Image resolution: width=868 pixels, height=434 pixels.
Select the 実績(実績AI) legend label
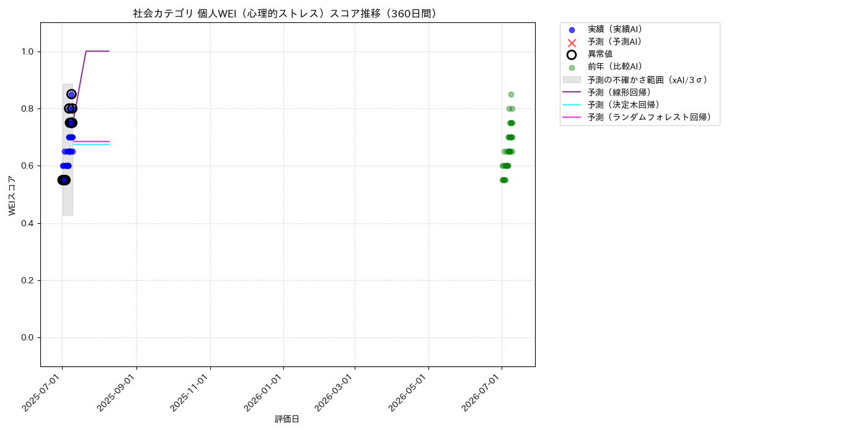[617, 29]
